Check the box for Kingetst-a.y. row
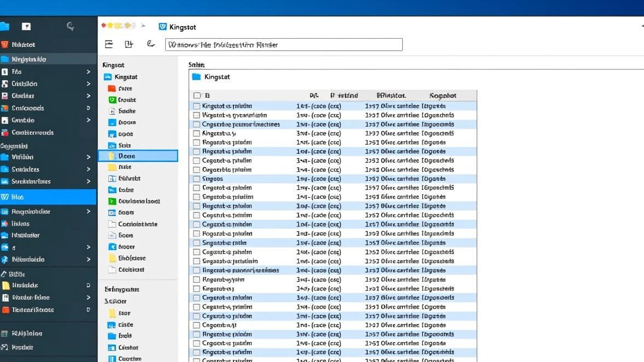 coord(196,133)
